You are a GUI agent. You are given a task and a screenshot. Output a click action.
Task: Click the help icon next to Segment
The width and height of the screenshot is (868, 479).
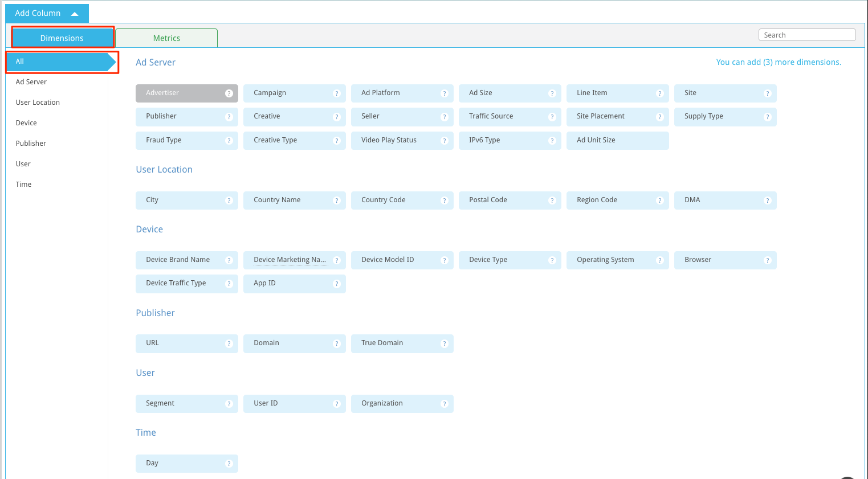[229, 404]
